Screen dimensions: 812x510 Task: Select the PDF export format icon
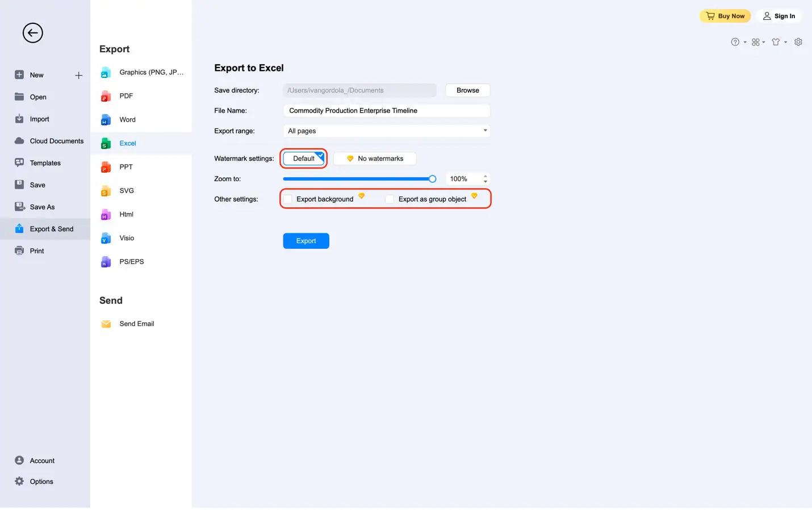coord(106,97)
